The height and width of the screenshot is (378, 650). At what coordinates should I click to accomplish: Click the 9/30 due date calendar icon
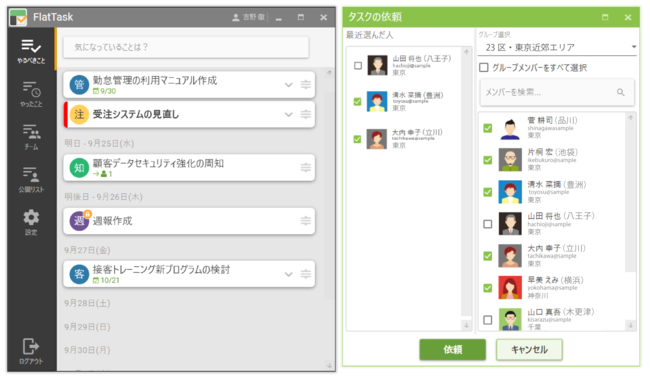point(96,91)
